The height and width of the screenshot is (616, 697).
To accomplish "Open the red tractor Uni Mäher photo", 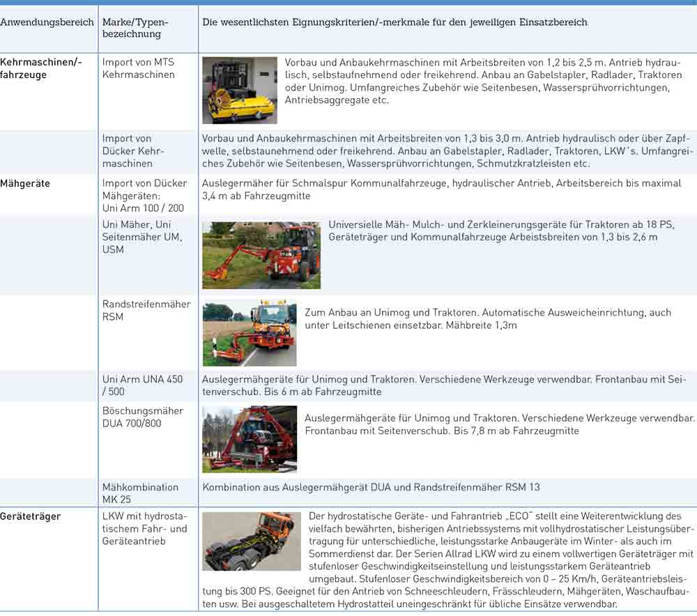I will coord(261,256).
